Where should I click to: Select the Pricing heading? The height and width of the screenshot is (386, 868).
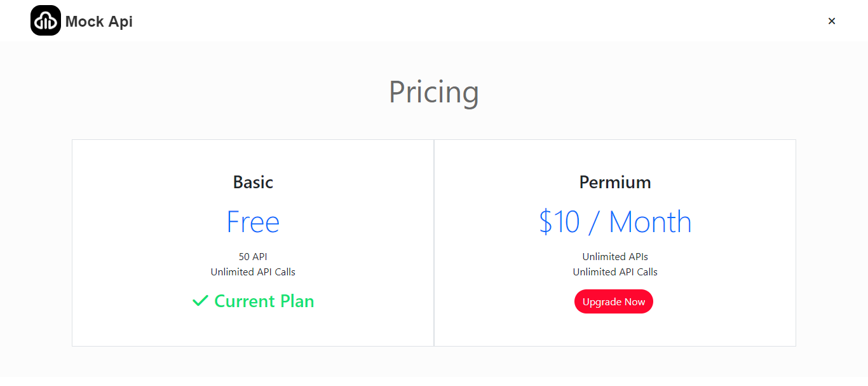434,92
